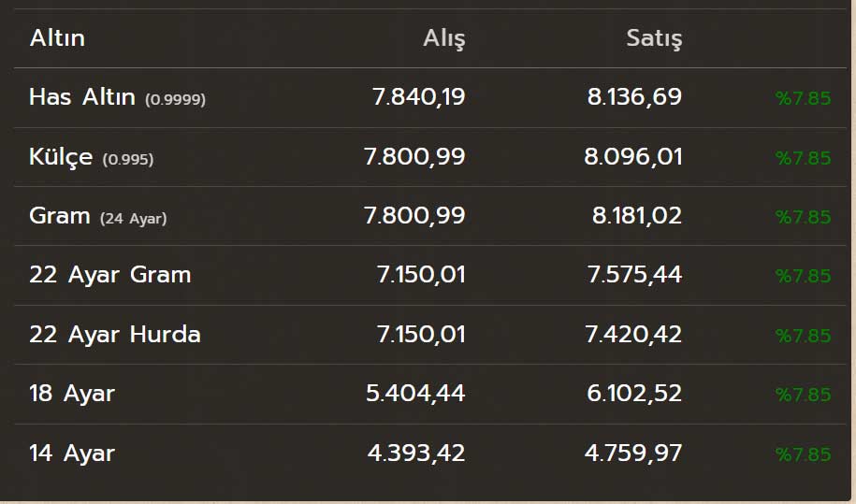The width and height of the screenshot is (856, 504).
Task: Select the Gram (24 Ayar) row label
Action: 97,216
